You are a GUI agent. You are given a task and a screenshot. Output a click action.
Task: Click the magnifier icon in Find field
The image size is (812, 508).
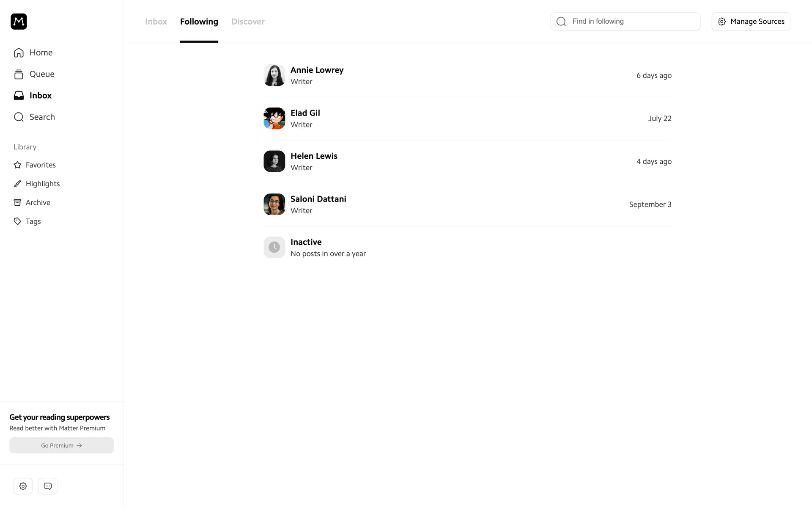561,22
